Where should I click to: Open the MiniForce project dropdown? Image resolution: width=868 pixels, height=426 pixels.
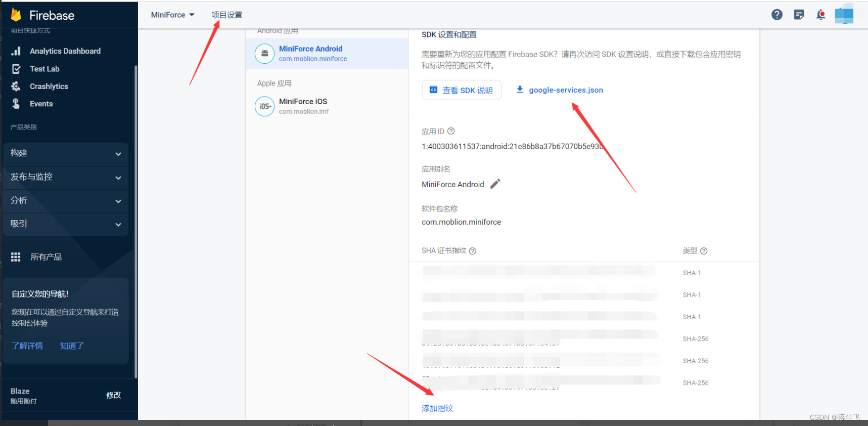tap(172, 15)
